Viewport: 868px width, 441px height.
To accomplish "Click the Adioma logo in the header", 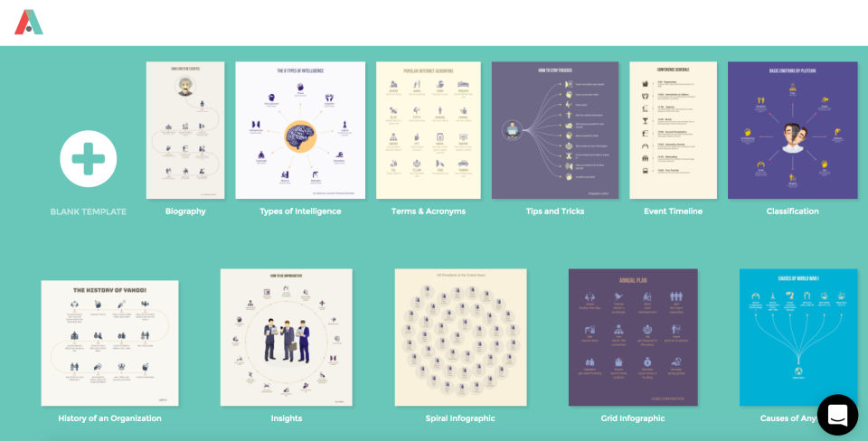I will (x=29, y=22).
